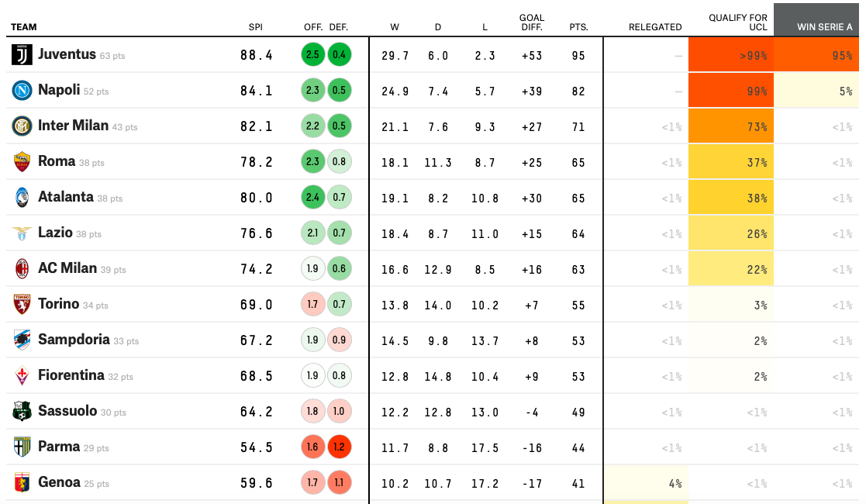Sort by the Win Serie A column
The width and height of the screenshot is (866, 504).
(824, 27)
